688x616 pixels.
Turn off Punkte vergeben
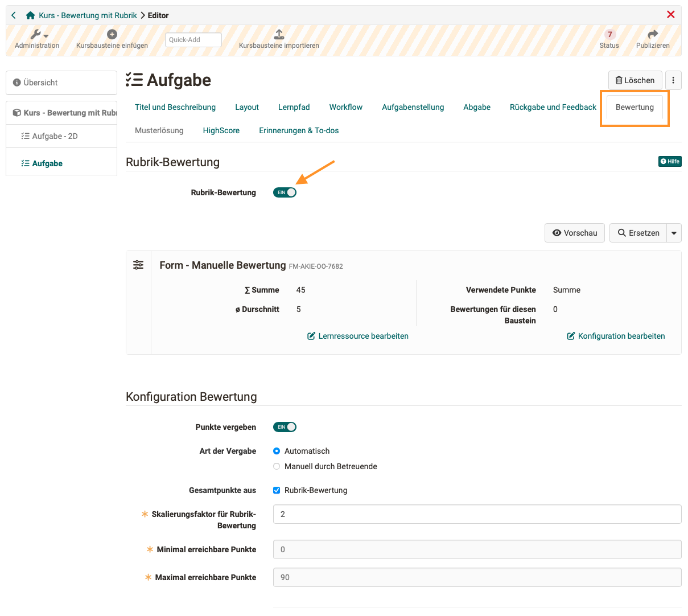(285, 426)
